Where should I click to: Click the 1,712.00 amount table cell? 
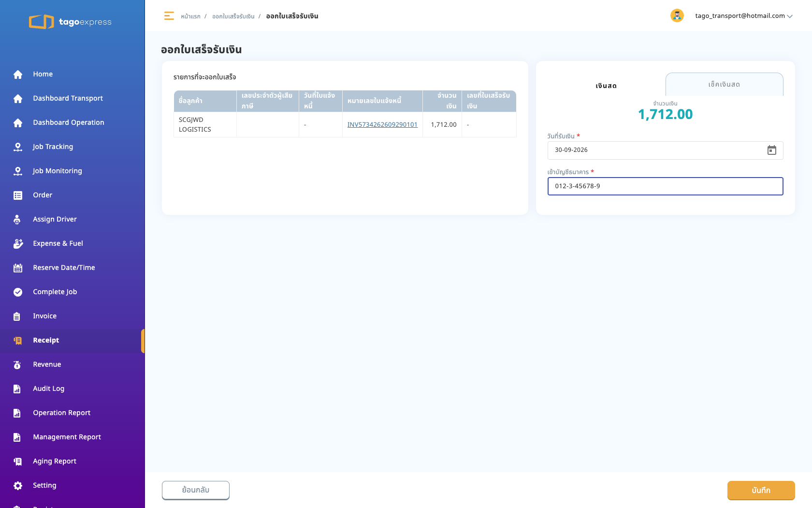[442, 124]
